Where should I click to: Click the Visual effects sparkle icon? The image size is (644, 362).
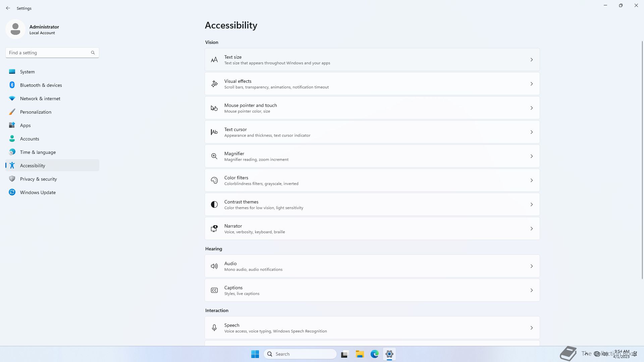214,84
